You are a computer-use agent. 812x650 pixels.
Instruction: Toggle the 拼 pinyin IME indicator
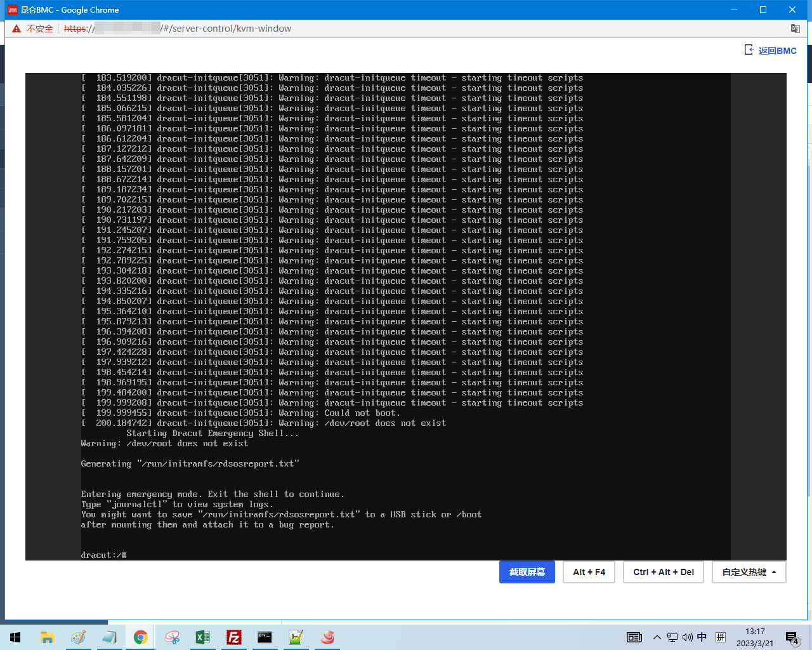click(720, 637)
